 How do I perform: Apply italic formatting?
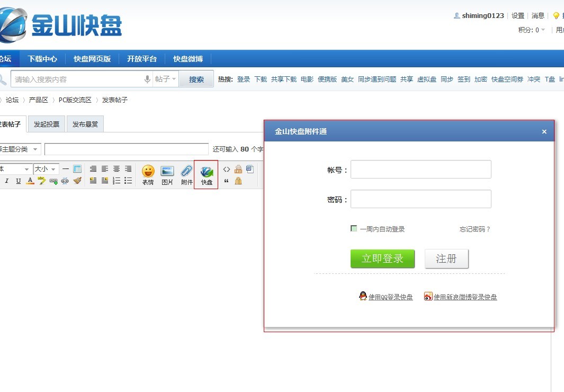pos(6,181)
